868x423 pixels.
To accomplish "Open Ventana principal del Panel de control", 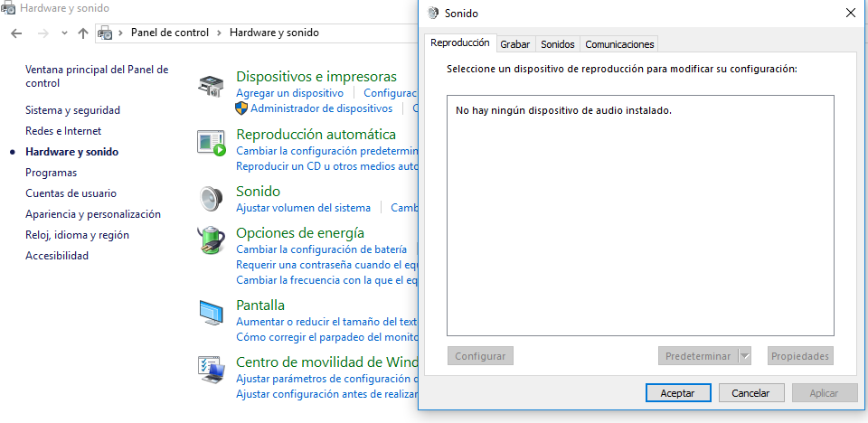I will click(x=97, y=77).
